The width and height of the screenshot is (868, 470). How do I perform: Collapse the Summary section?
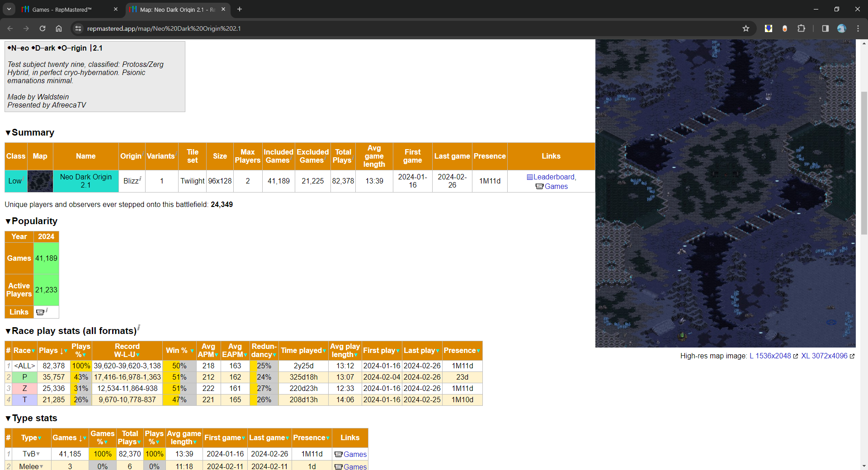pyautogui.click(x=8, y=132)
